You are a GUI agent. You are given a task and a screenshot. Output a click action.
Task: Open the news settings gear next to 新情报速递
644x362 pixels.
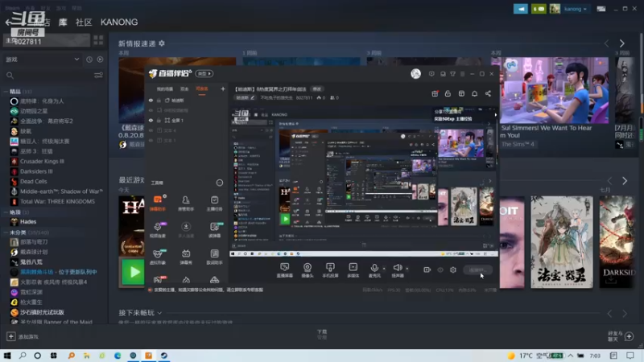(162, 43)
